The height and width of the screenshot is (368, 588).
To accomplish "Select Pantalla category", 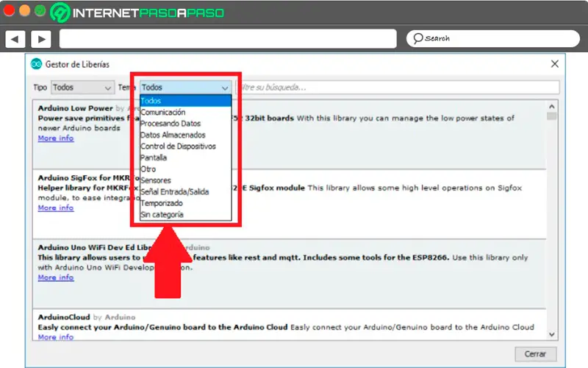I will (186, 158).
